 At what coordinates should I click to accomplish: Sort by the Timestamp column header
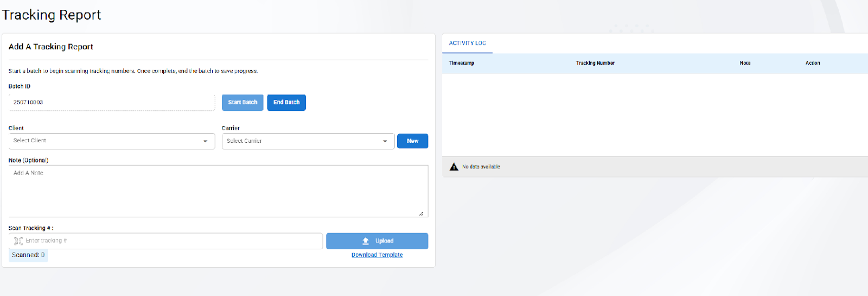462,63
